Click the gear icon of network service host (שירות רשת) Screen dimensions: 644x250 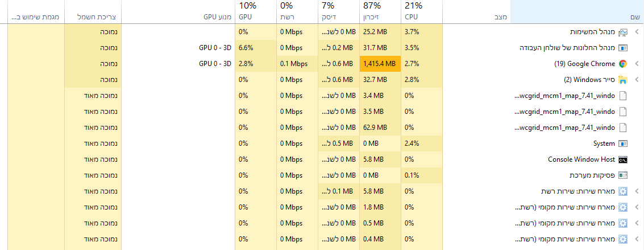pos(622,191)
